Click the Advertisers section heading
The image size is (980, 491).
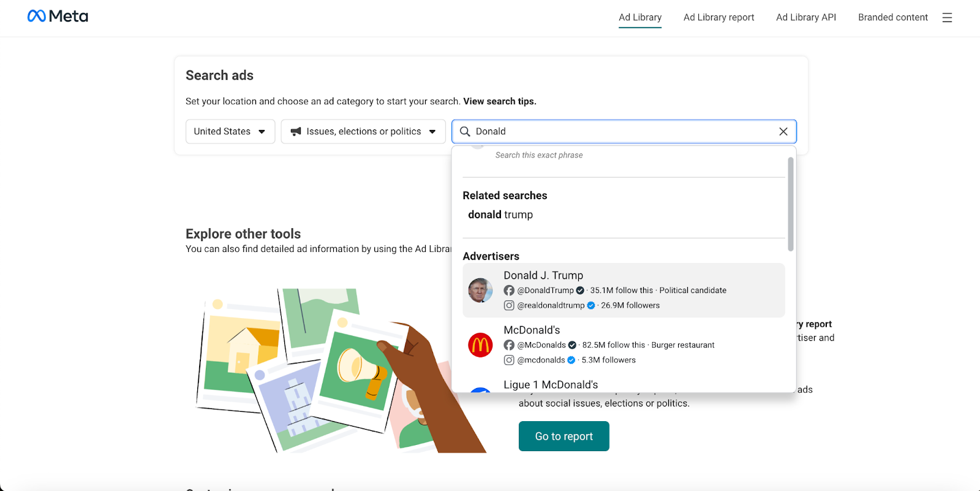pyautogui.click(x=491, y=256)
